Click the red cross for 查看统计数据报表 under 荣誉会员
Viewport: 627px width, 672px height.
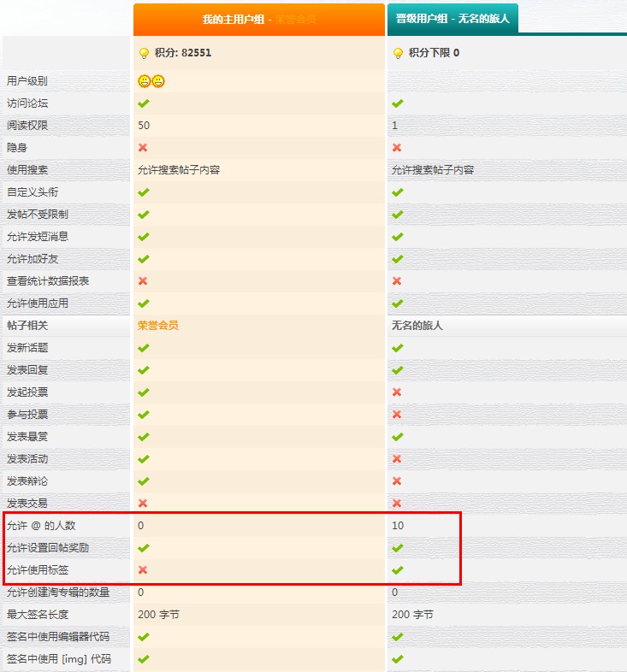143,281
